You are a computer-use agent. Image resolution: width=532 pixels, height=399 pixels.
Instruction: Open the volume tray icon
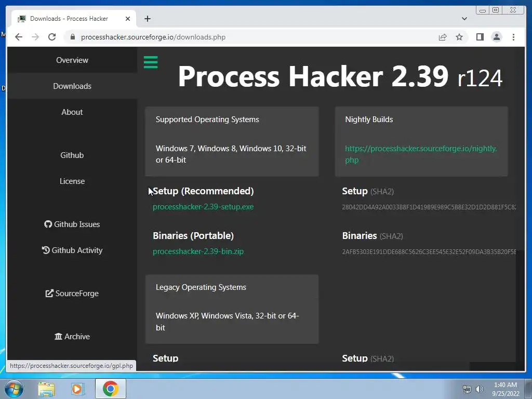pos(479,389)
